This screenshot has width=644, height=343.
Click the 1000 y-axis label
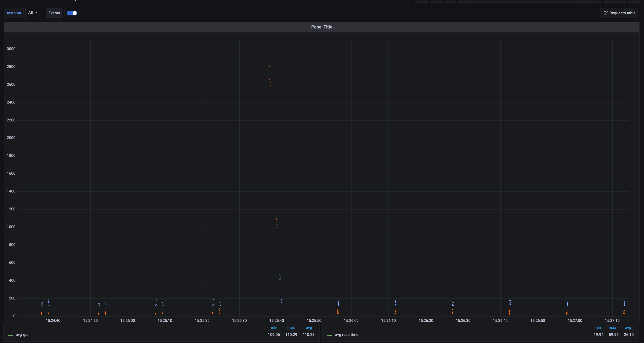click(11, 227)
